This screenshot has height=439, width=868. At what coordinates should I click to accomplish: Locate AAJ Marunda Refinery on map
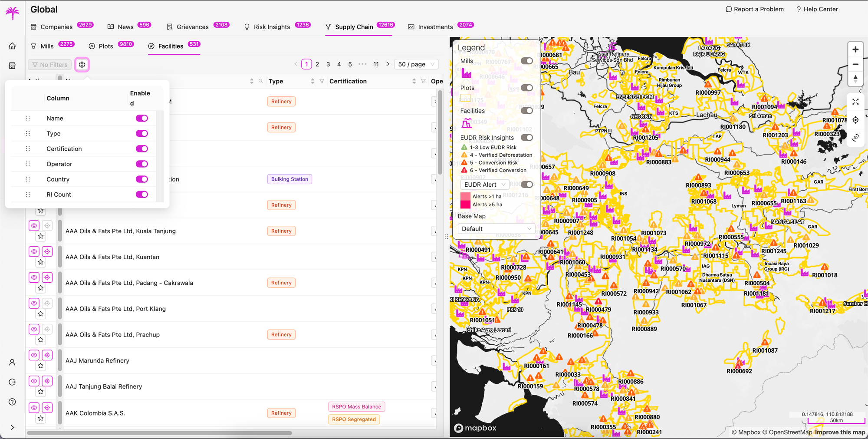click(x=47, y=355)
